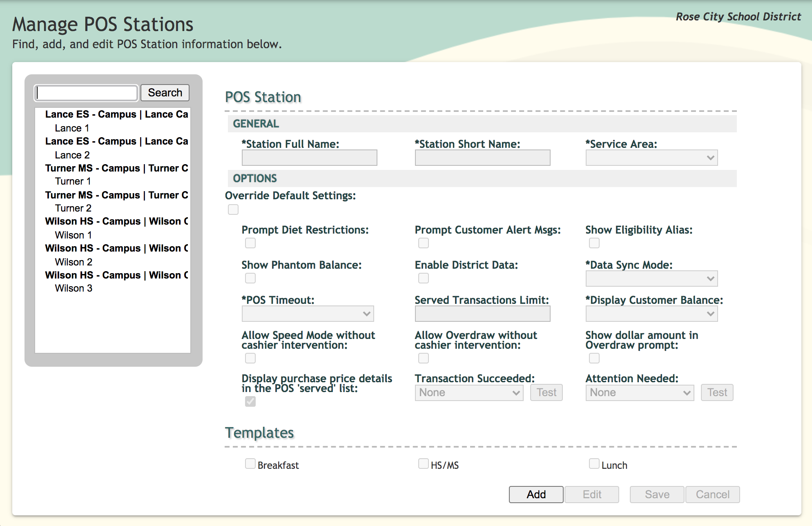This screenshot has width=812, height=526.
Task: Check Show Eligibility Alias box
Action: [x=594, y=243]
